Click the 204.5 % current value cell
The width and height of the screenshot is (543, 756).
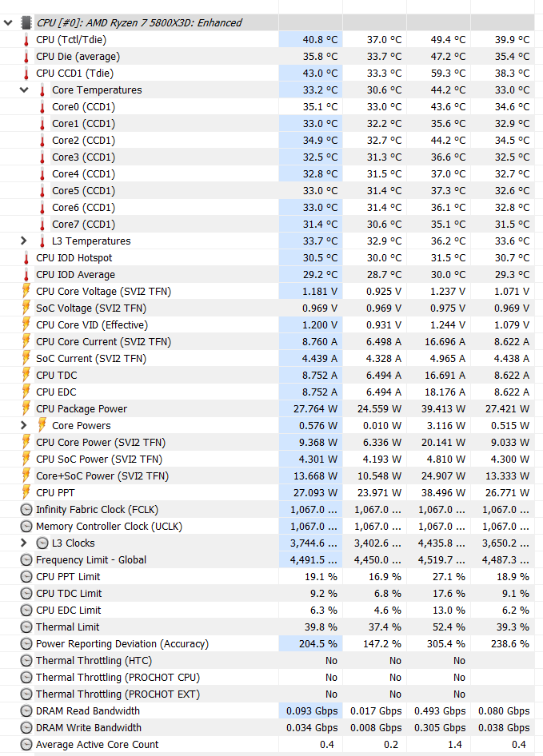tap(311, 643)
